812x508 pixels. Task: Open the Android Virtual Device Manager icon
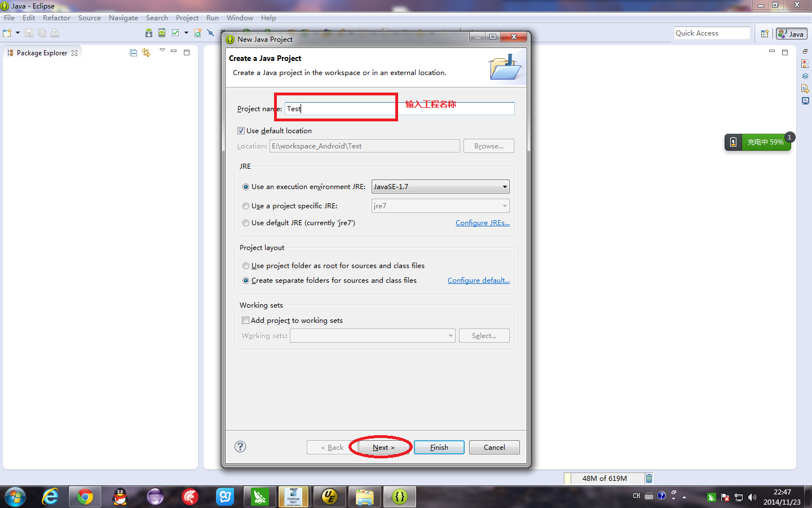click(162, 33)
